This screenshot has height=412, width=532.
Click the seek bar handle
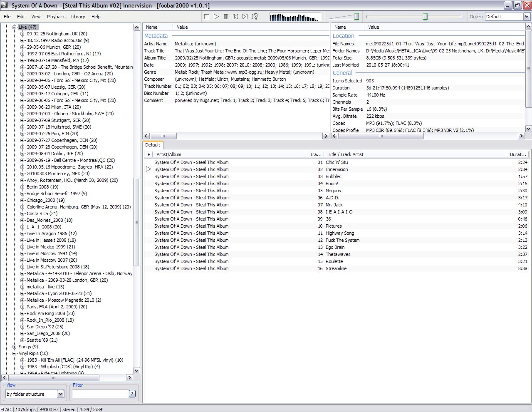[425, 17]
